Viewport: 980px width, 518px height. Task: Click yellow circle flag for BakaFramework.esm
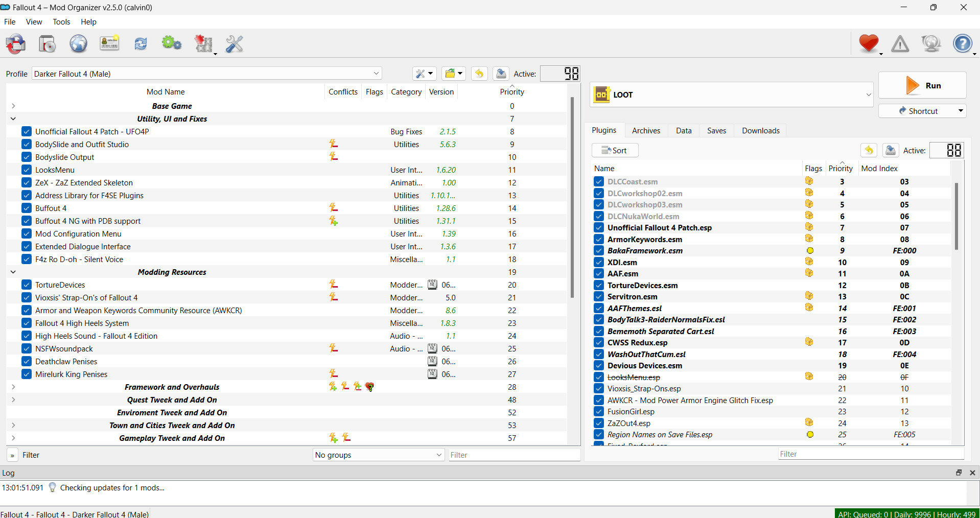810,250
